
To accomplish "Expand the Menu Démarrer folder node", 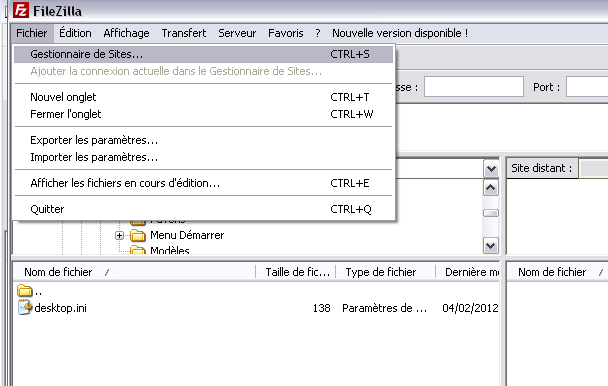I will [x=119, y=235].
